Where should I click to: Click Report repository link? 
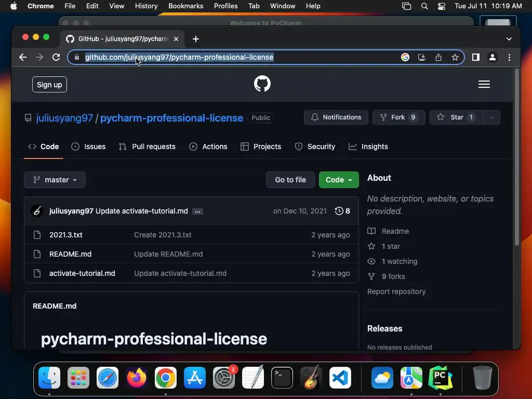click(x=396, y=291)
